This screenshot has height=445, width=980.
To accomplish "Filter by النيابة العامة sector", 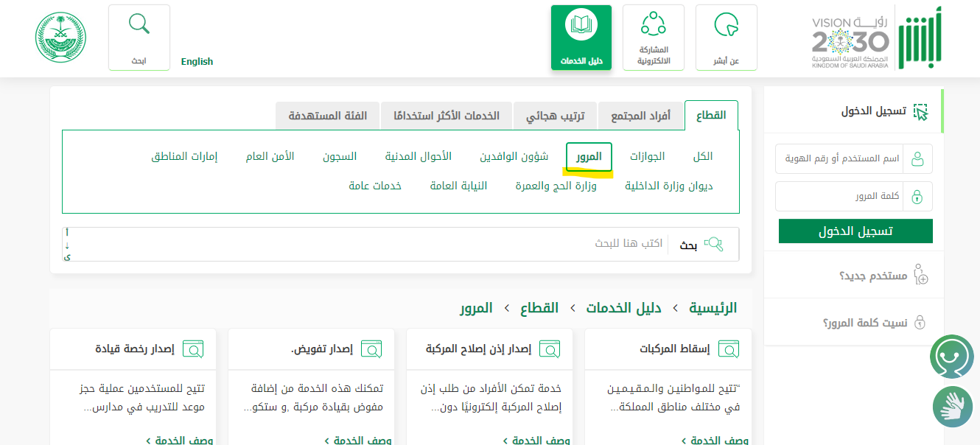I will pos(458,186).
